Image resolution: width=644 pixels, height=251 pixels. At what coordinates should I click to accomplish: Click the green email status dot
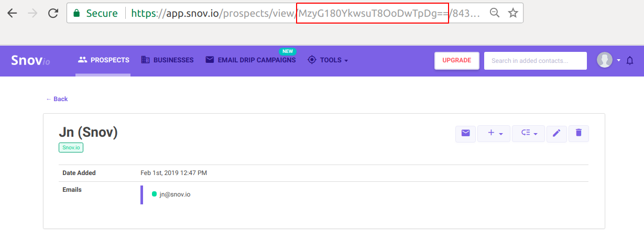coord(155,194)
